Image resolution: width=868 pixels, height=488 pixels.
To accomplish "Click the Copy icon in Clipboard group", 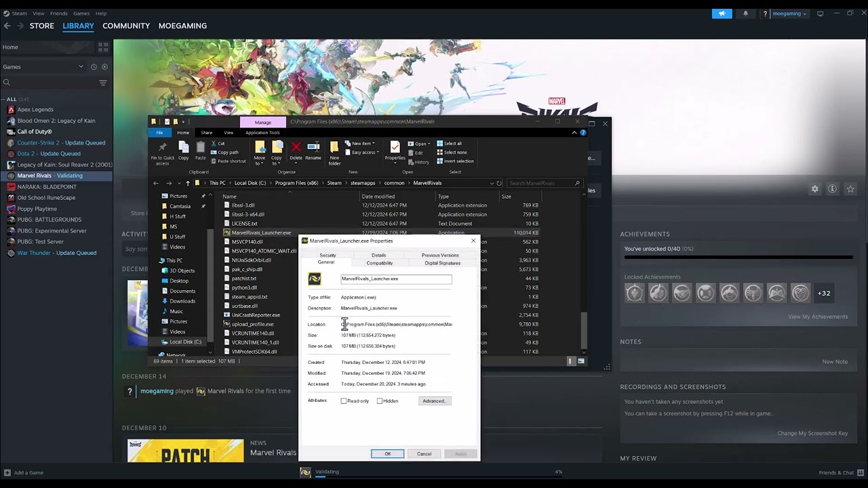I will pos(183,151).
